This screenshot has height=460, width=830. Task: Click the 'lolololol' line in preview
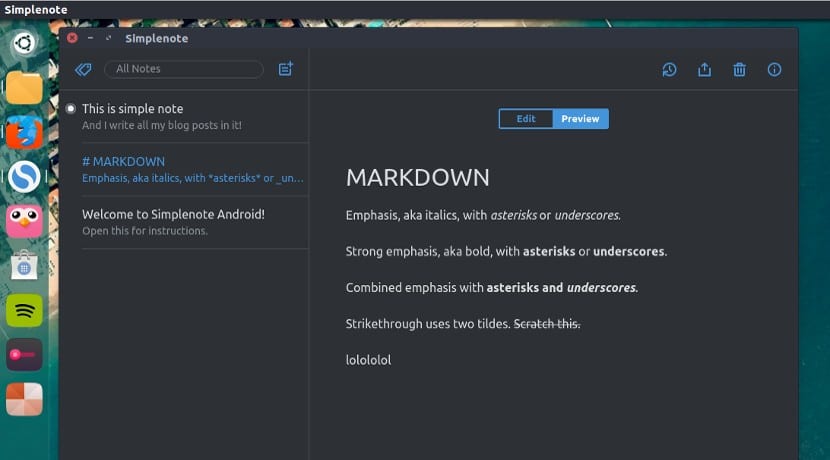click(x=368, y=360)
